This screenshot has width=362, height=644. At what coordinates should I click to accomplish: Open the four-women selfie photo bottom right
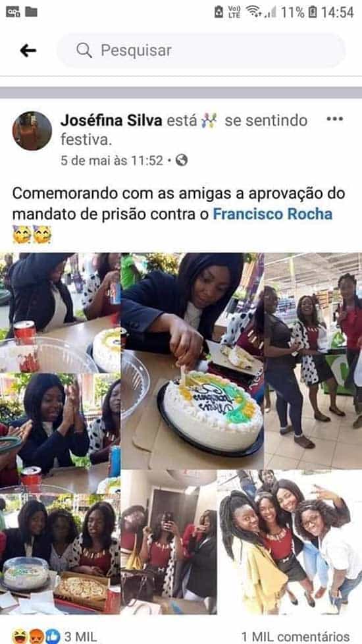(x=290, y=542)
